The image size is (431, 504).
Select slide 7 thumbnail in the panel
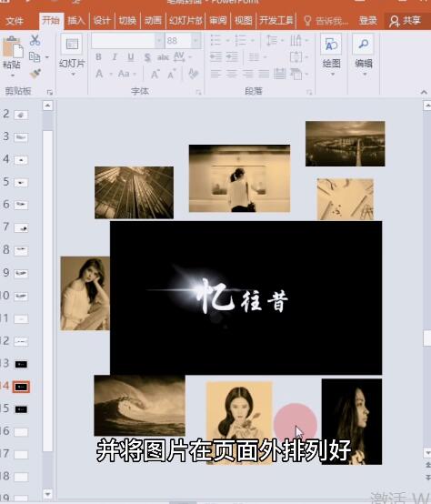[21, 228]
